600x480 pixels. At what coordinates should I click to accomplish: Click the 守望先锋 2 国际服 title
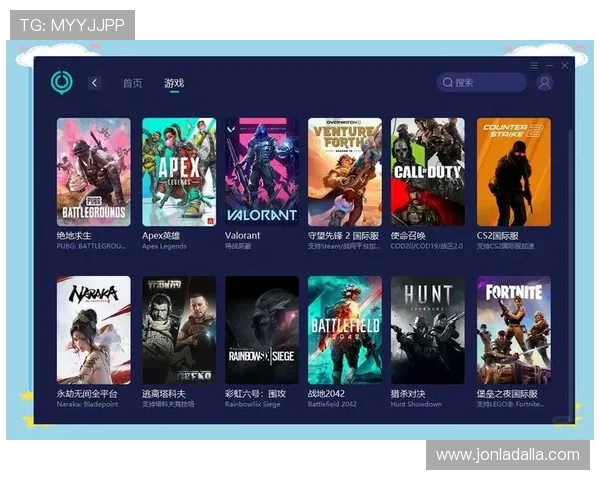pyautogui.click(x=343, y=235)
